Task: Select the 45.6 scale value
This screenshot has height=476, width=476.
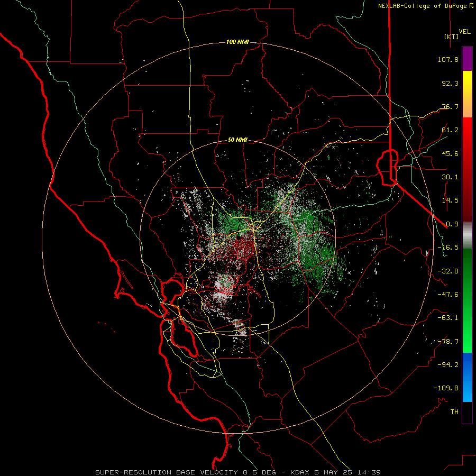Action: click(450, 153)
